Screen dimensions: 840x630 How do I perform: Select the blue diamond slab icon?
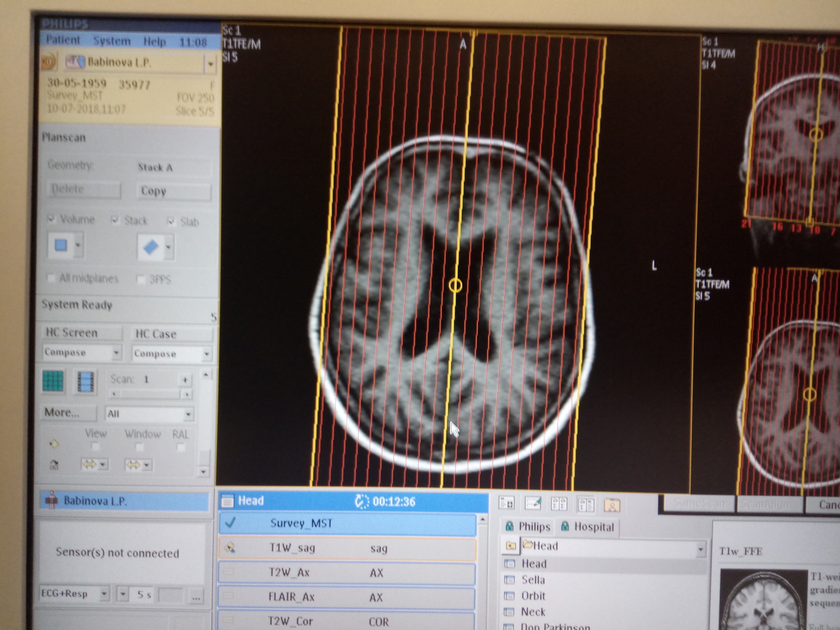(151, 247)
